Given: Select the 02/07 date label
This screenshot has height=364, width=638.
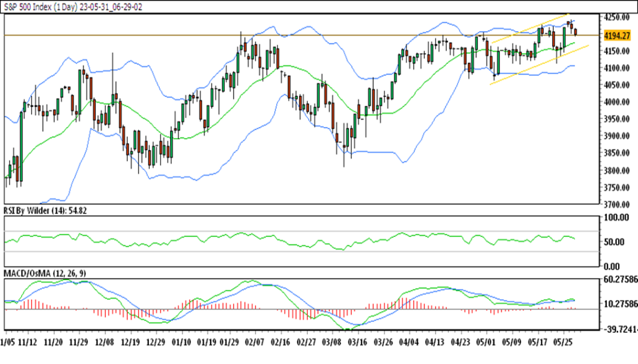Looking at the screenshot, I should pyautogui.click(x=255, y=342).
